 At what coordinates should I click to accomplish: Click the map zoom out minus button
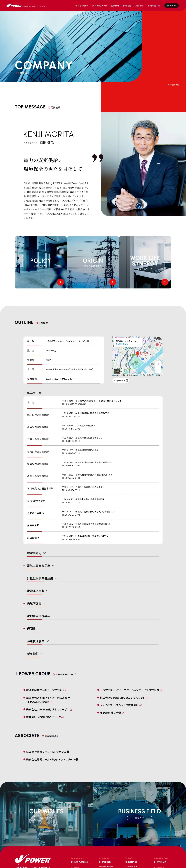[158, 370]
